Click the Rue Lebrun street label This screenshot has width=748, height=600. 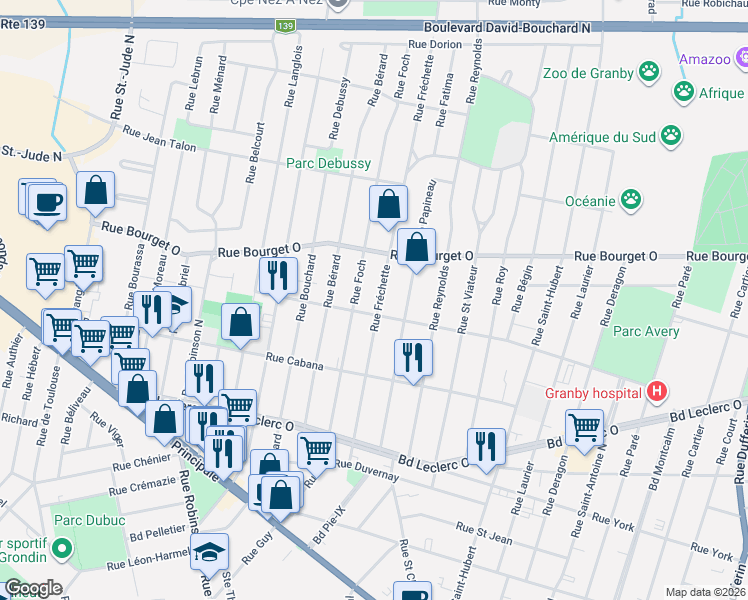(194, 84)
